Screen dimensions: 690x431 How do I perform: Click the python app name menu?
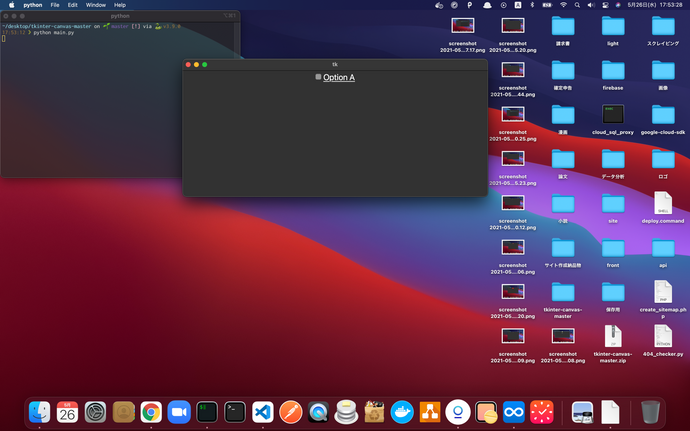pyautogui.click(x=33, y=5)
